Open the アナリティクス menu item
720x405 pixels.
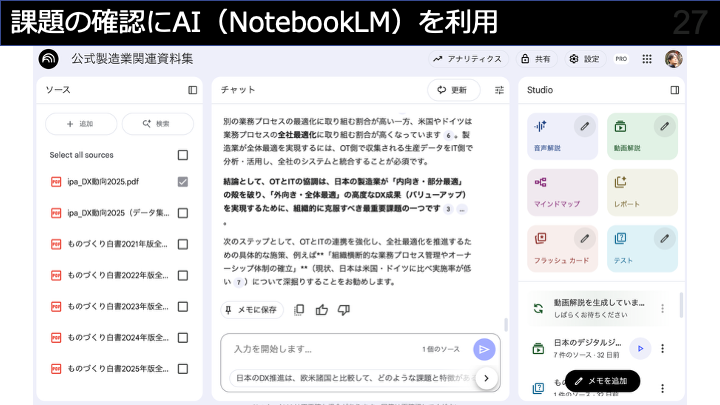pos(467,59)
